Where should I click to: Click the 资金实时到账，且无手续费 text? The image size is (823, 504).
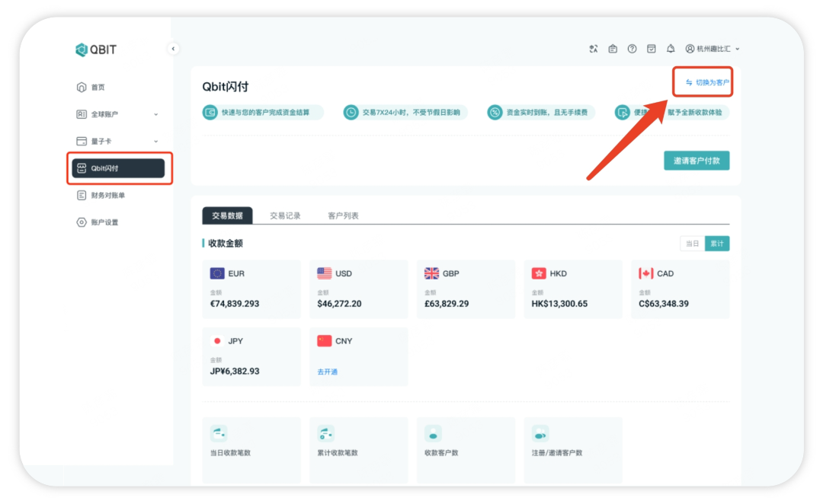click(x=547, y=112)
